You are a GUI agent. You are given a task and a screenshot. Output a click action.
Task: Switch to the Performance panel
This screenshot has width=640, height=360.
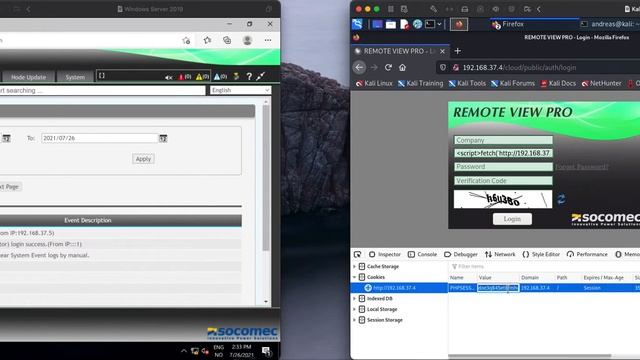click(587, 254)
